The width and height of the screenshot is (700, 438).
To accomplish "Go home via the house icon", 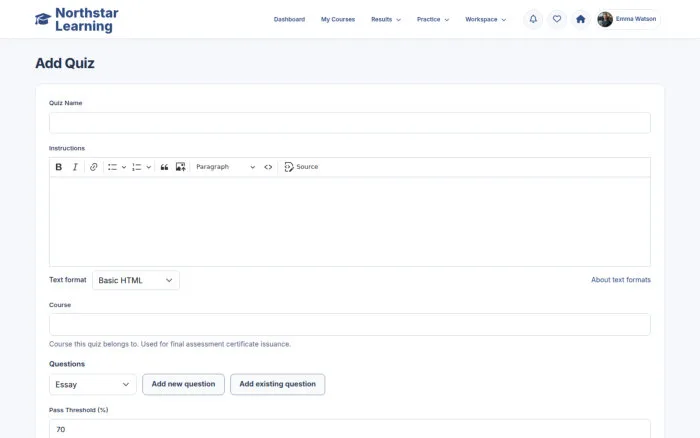I will tap(580, 19).
